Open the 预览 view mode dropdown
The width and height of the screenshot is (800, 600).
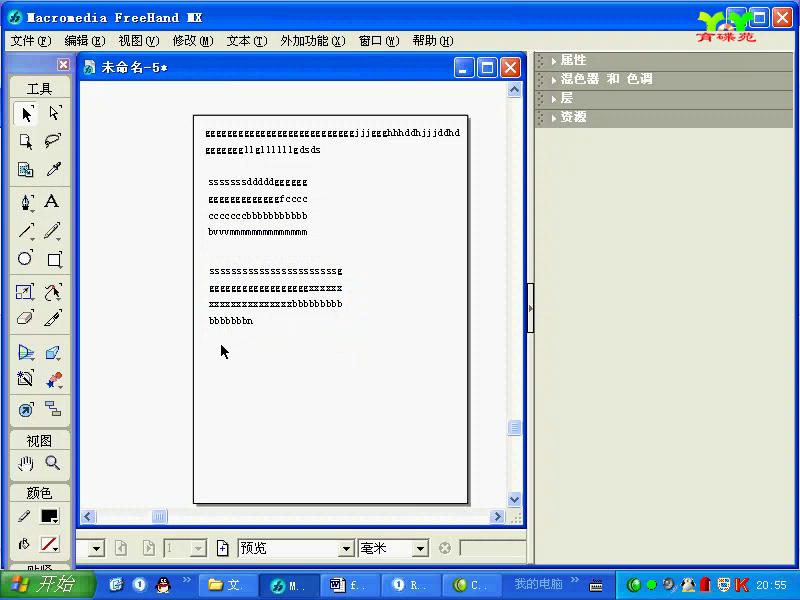(x=346, y=548)
